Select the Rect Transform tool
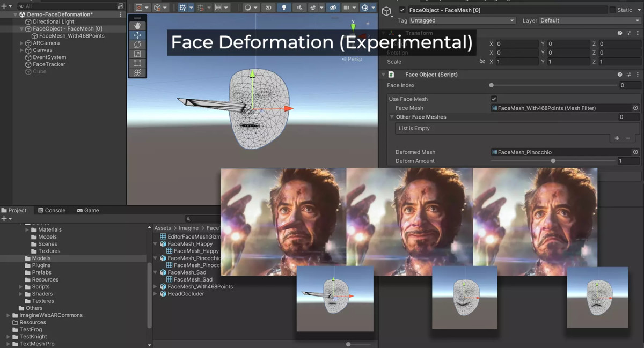644x348 pixels. [137, 63]
